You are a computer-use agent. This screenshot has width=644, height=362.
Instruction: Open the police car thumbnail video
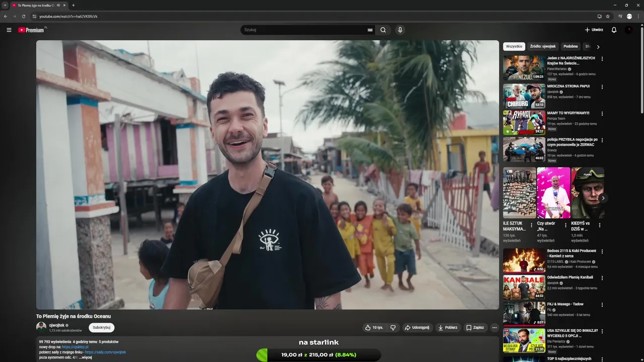(x=524, y=149)
